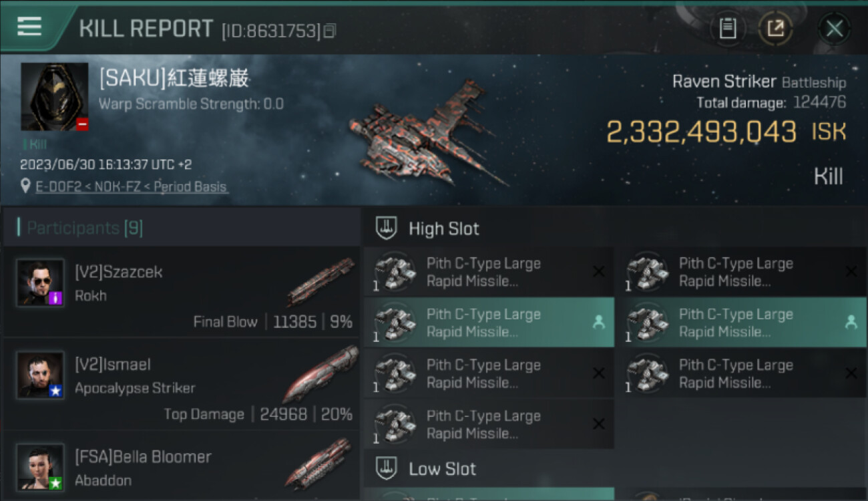View Szazcek's character portrait
Viewport: 868px width, 501px height.
click(x=41, y=283)
